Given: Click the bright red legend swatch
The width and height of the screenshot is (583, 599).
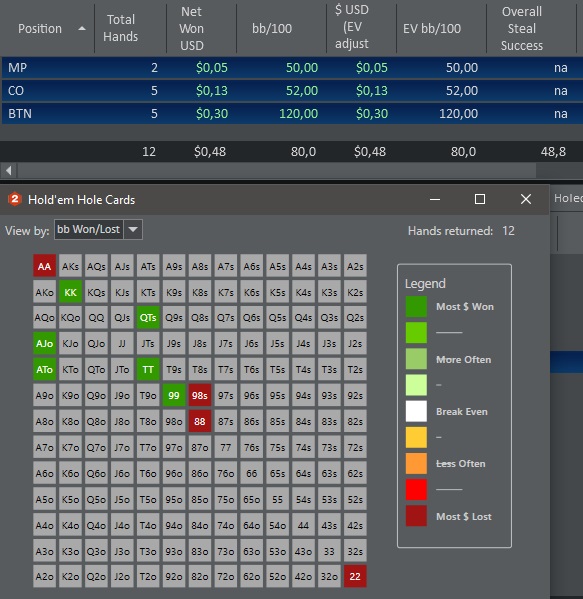Looking at the screenshot, I should pos(416,490).
